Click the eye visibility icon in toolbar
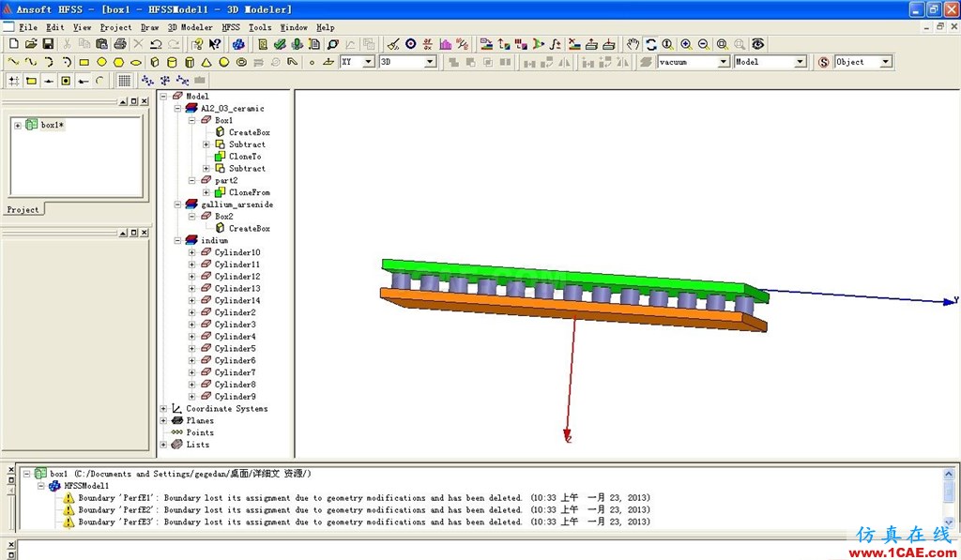This screenshot has width=961, height=560. coord(758,44)
